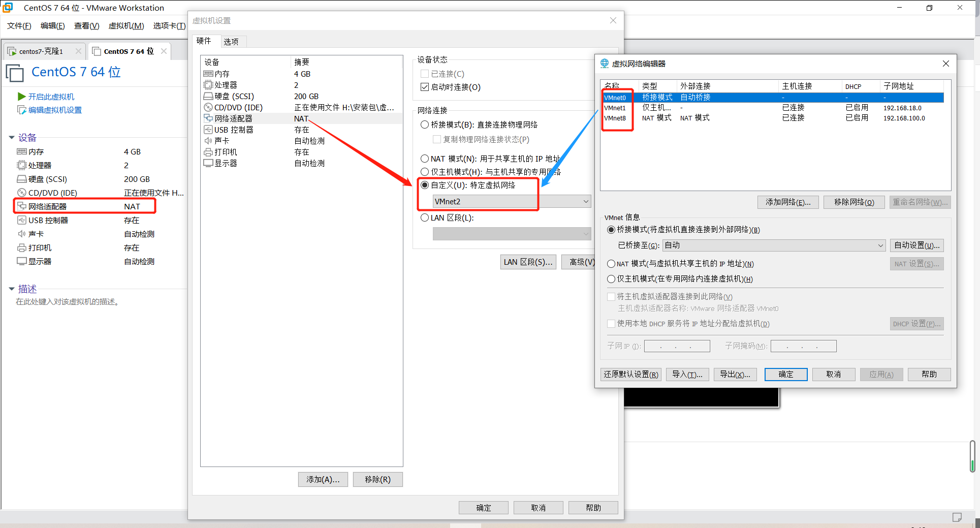Click the printer icon in main window
980x528 pixels.
[22, 247]
